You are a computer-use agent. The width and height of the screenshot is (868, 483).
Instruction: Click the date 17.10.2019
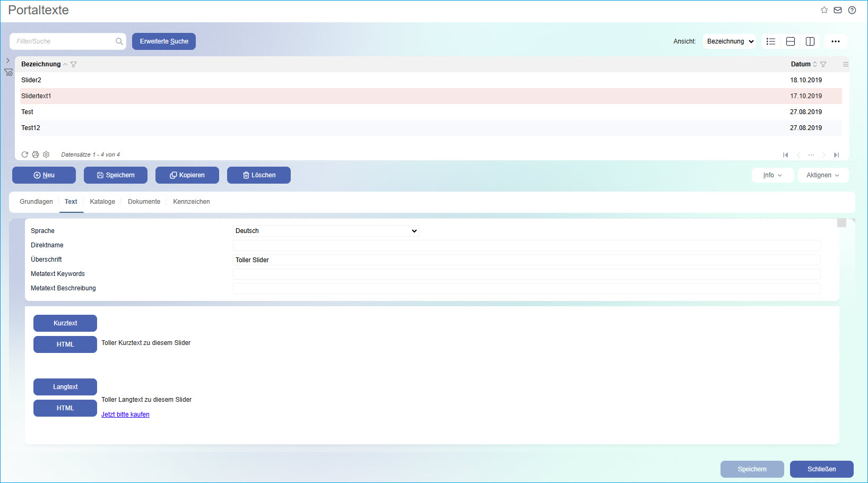[x=806, y=96]
